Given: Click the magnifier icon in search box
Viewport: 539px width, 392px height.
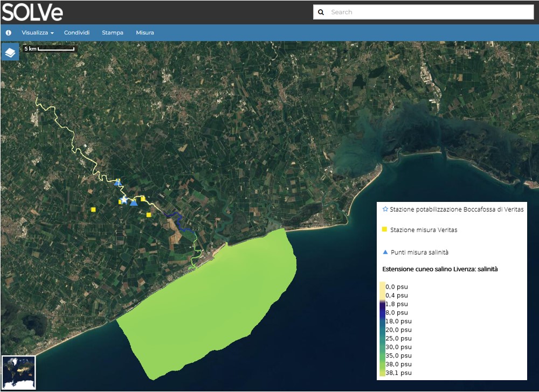Looking at the screenshot, I should tap(321, 12).
